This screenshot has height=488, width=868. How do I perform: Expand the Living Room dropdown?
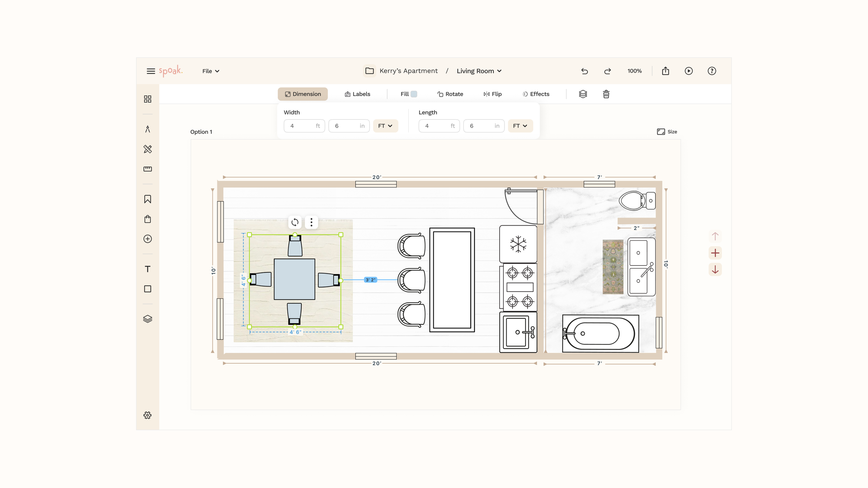(x=479, y=71)
